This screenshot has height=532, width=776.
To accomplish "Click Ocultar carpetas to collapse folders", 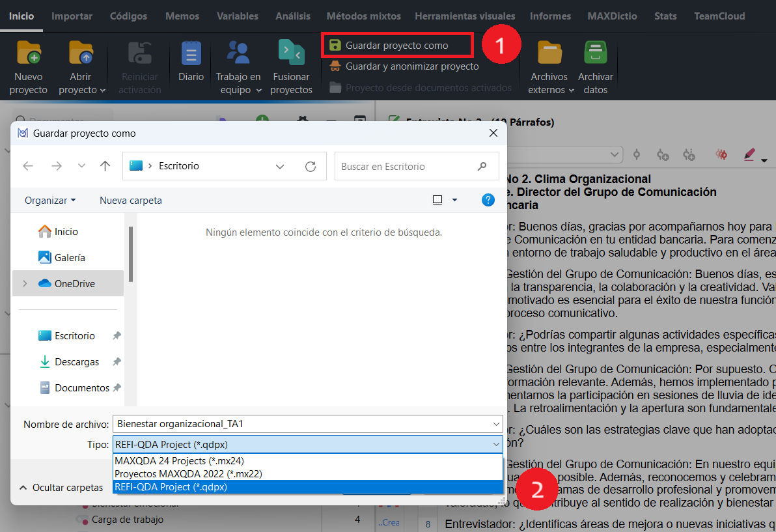I will (61, 488).
